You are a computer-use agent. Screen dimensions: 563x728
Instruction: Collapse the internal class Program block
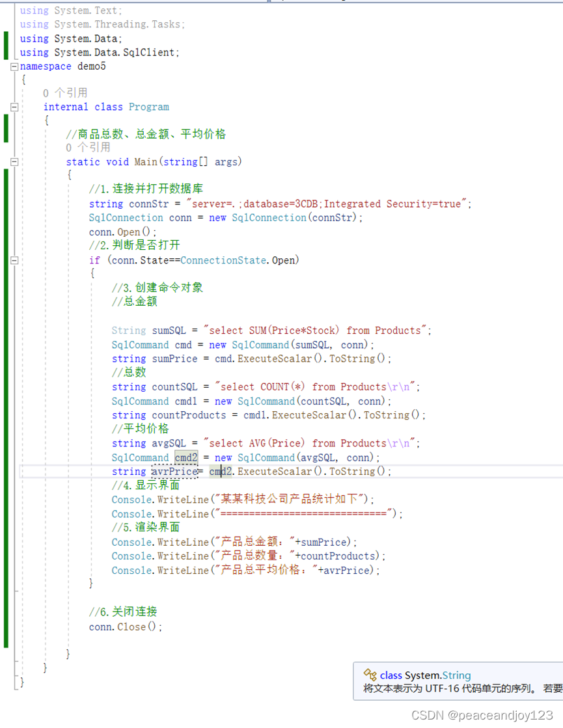coord(14,107)
